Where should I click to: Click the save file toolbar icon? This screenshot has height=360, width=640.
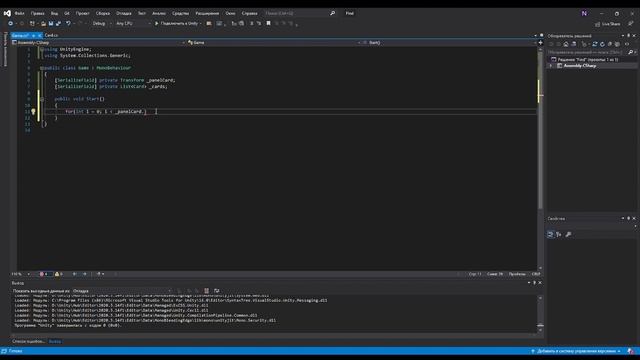coord(51,24)
